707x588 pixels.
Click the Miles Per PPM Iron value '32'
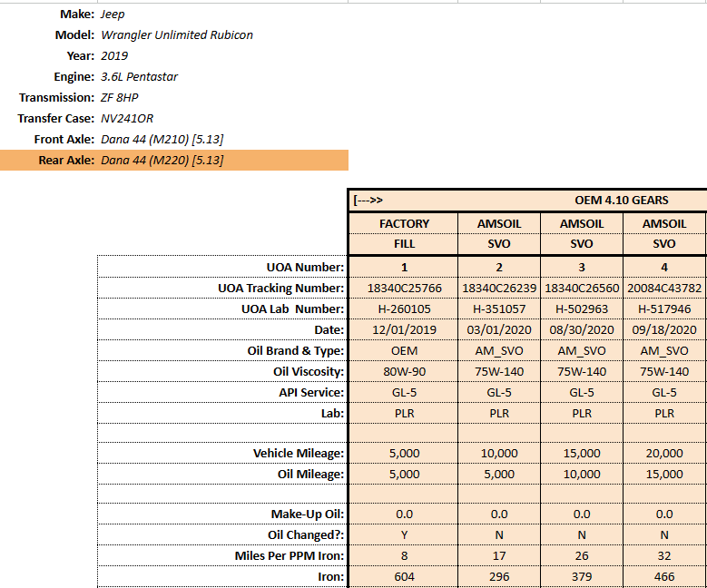click(x=664, y=555)
